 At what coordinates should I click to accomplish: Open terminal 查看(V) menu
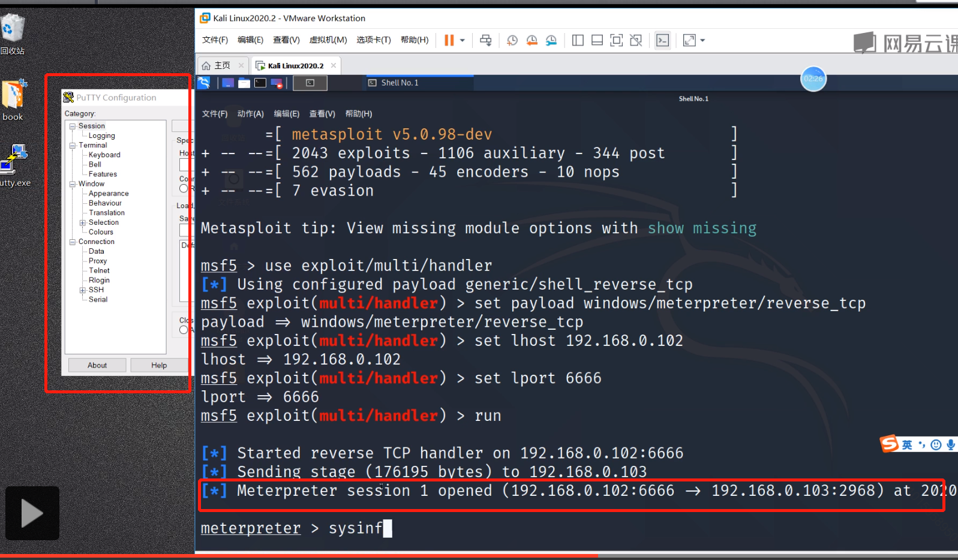(x=322, y=114)
